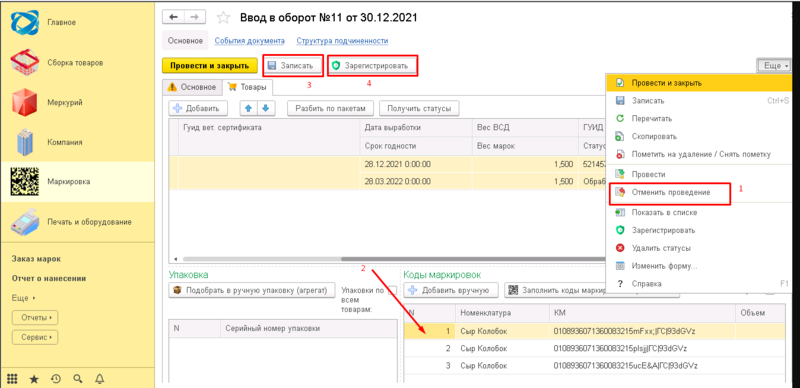Expand the Сервис submenu
The width and height of the screenshot is (800, 388).
point(35,337)
